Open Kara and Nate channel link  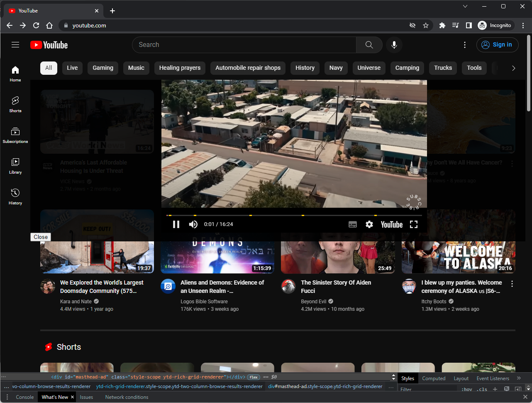76,302
